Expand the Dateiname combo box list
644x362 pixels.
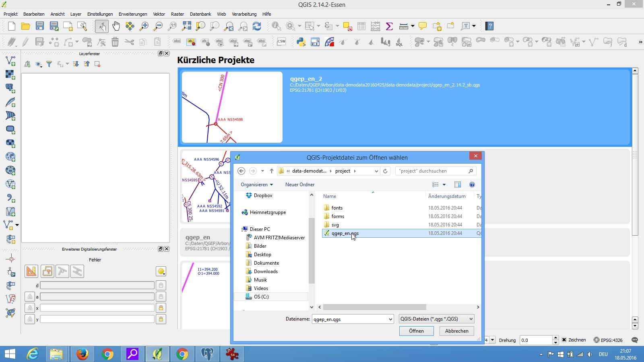tap(390, 319)
